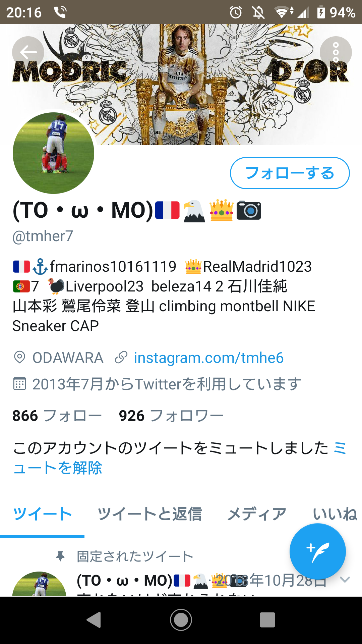This screenshot has width=362, height=644.
Task: Tap Android back navigation button
Action: (x=94, y=620)
